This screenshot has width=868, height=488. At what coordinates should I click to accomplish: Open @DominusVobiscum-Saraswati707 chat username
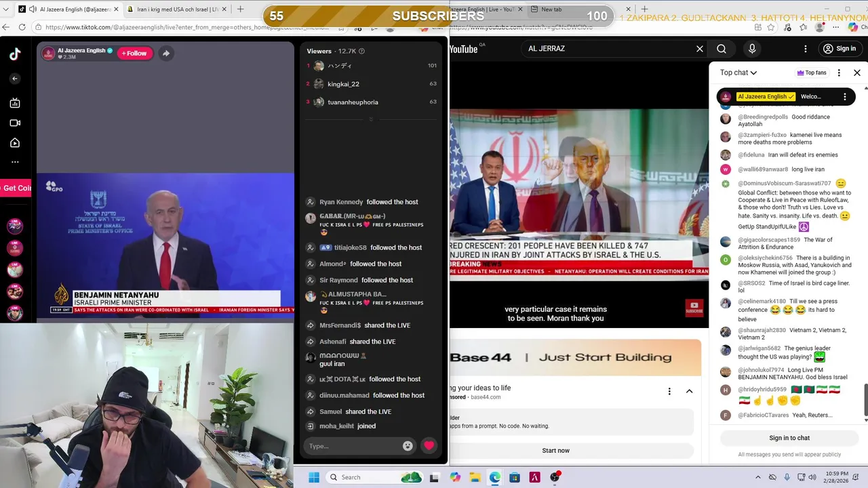pyautogui.click(x=784, y=183)
